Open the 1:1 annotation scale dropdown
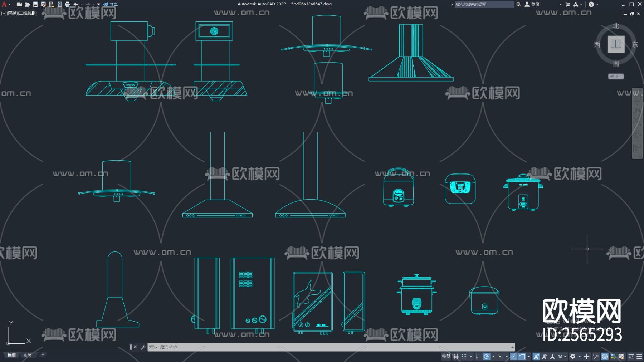Viewport: 644px width, 362px height. pos(562,356)
